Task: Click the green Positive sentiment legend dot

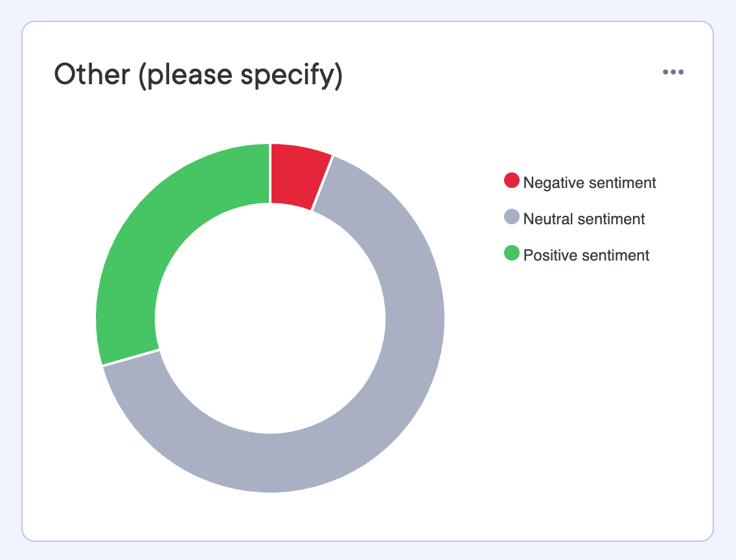Action: pyautogui.click(x=512, y=253)
